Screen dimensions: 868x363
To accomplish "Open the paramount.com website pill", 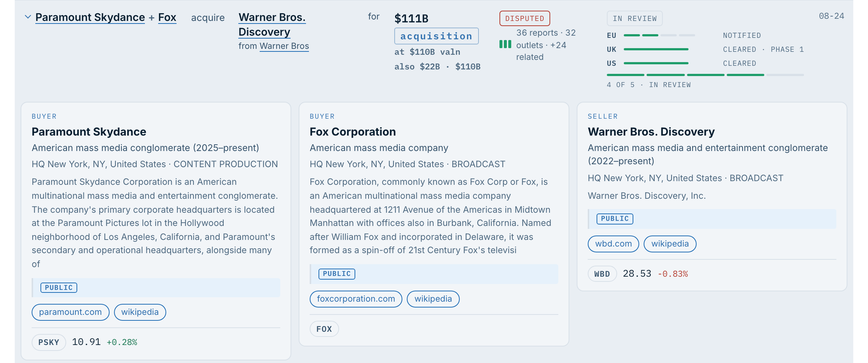I will point(70,312).
